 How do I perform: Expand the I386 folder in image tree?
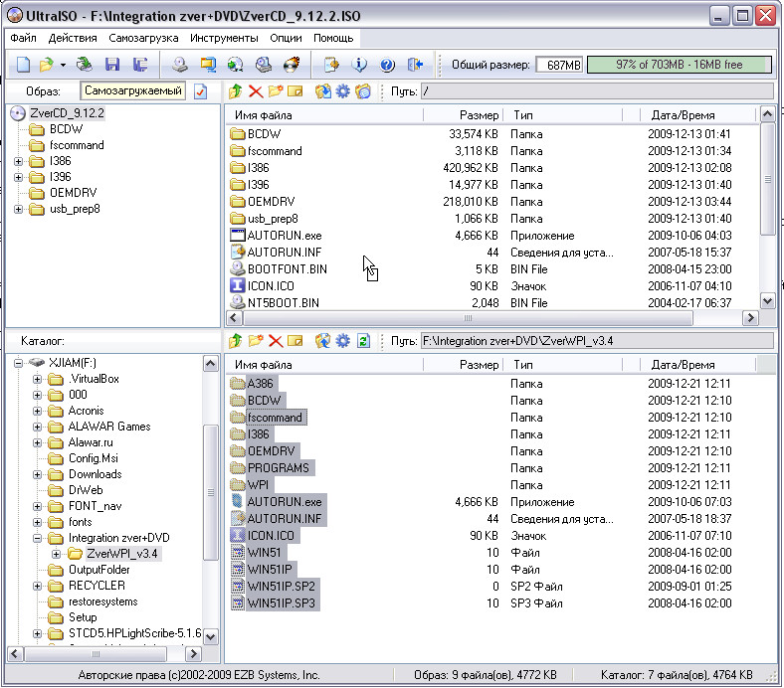coord(19,161)
